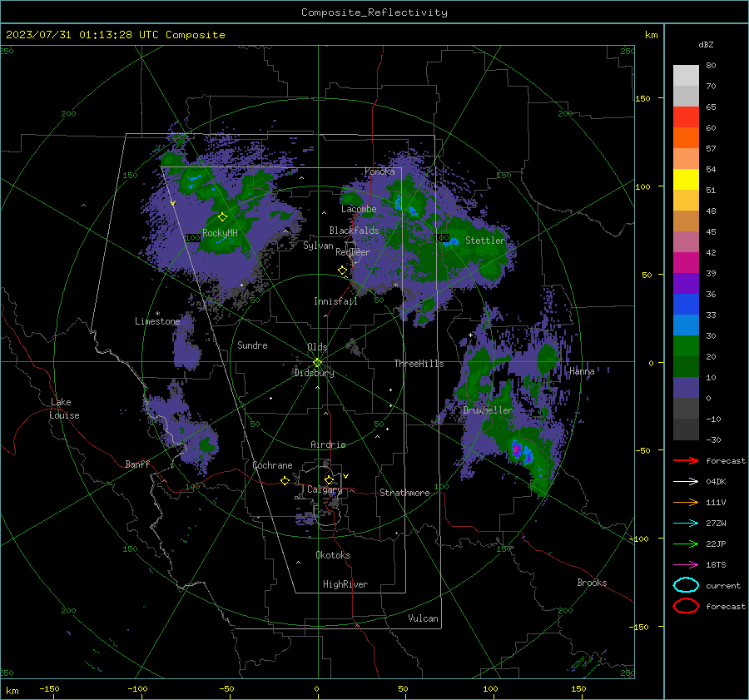The height and width of the screenshot is (700, 749).
Task: Click the RedDeer city label
Action: [353, 252]
